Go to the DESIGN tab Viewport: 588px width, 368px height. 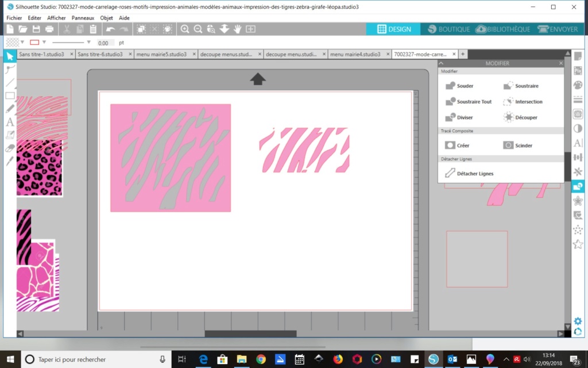[x=393, y=29]
